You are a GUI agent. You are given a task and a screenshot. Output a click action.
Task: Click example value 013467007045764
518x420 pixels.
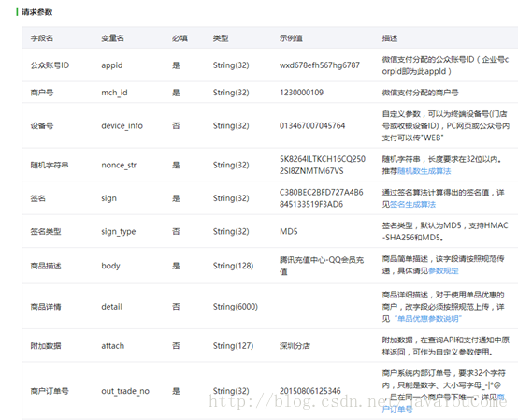click(312, 126)
